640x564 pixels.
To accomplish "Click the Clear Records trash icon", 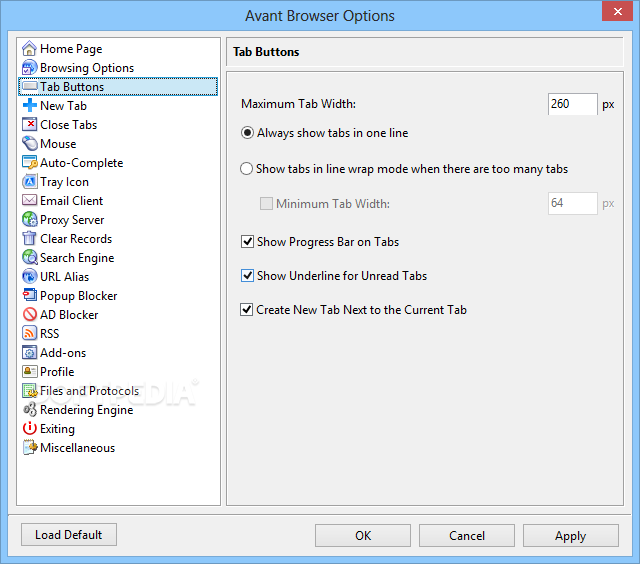I will [29, 238].
